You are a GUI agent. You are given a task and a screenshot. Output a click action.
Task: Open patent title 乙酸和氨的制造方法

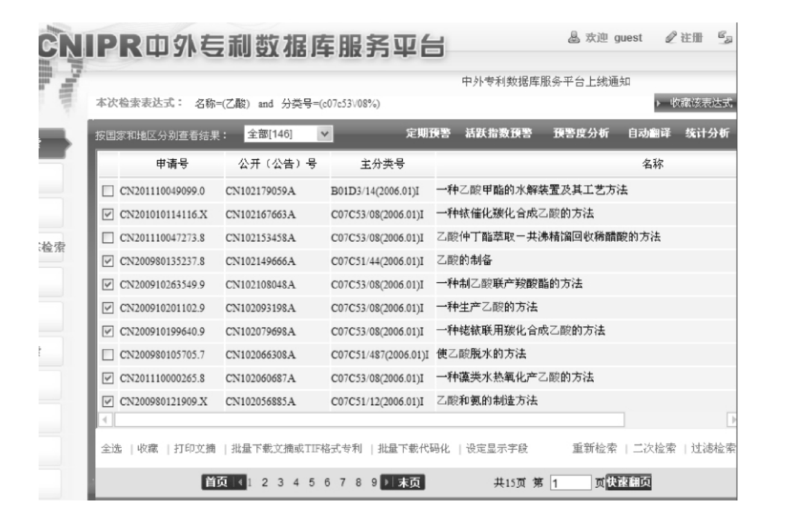click(x=487, y=400)
